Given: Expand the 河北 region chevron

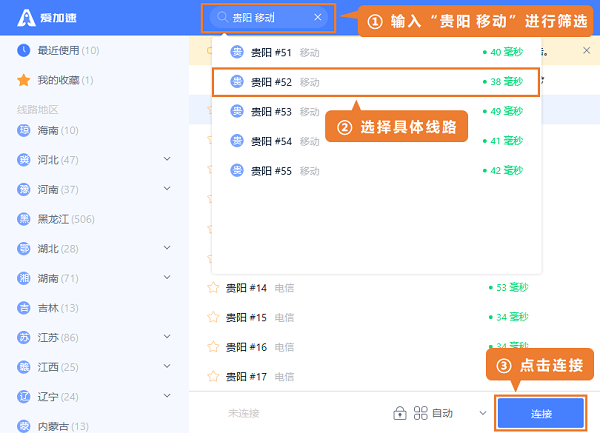Looking at the screenshot, I should [x=167, y=159].
